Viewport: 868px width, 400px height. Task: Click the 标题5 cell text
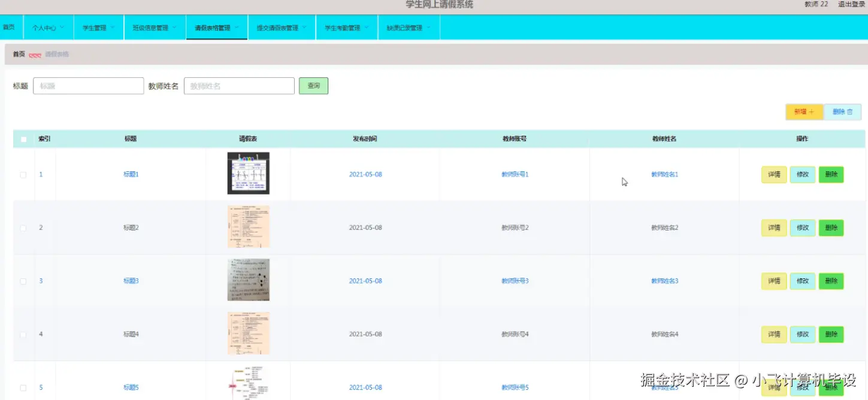131,387
